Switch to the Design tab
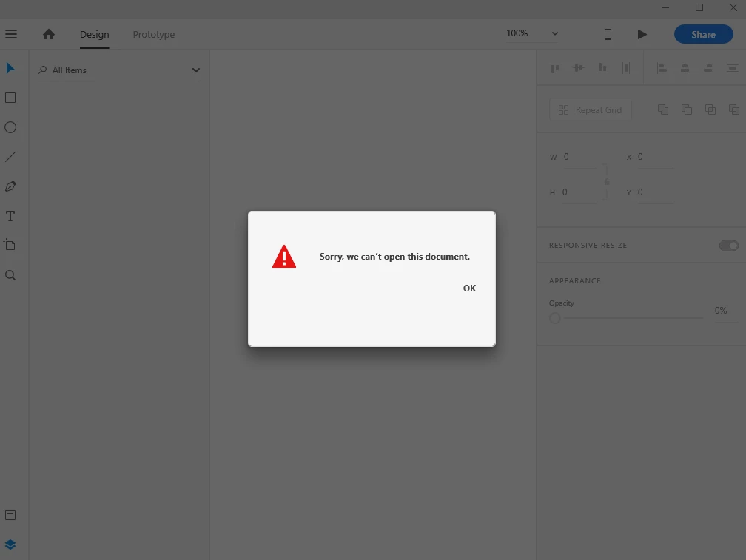Viewport: 746px width, 560px height. [x=94, y=34]
